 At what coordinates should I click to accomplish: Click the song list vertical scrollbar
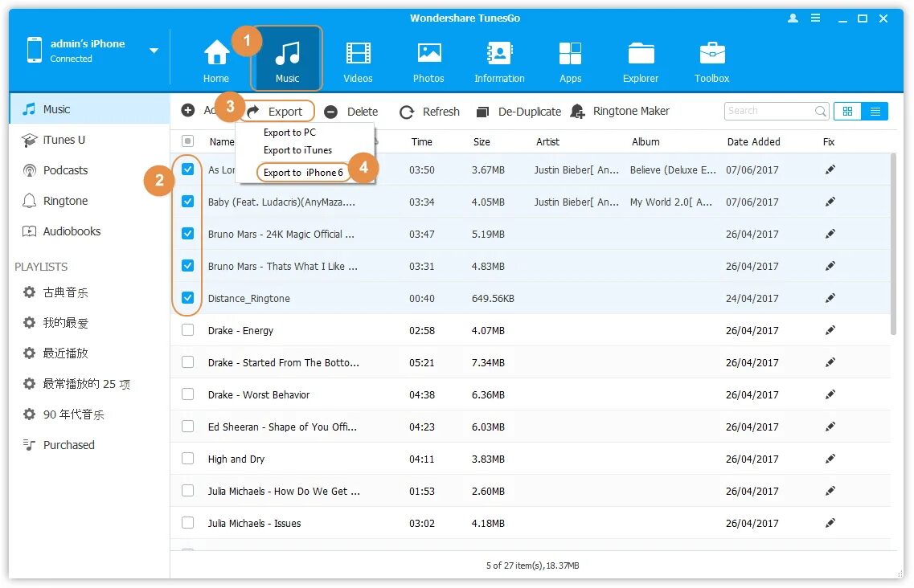[x=892, y=245]
